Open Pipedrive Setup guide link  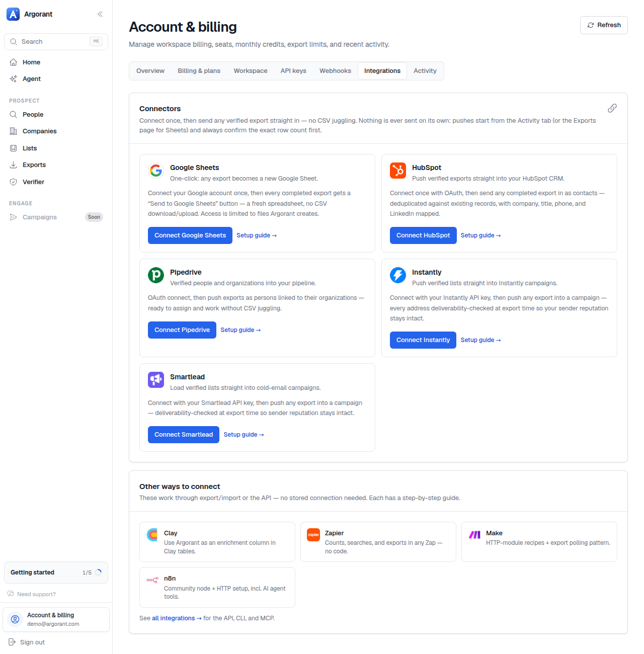pos(240,330)
